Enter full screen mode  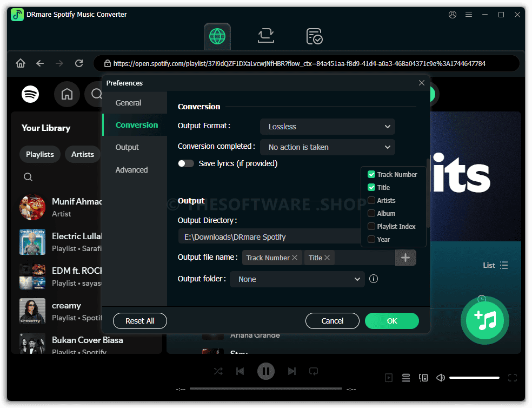point(513,378)
